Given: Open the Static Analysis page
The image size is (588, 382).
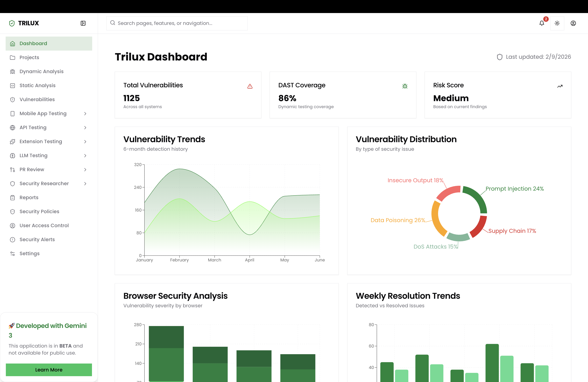Looking at the screenshot, I should pyautogui.click(x=38, y=86).
